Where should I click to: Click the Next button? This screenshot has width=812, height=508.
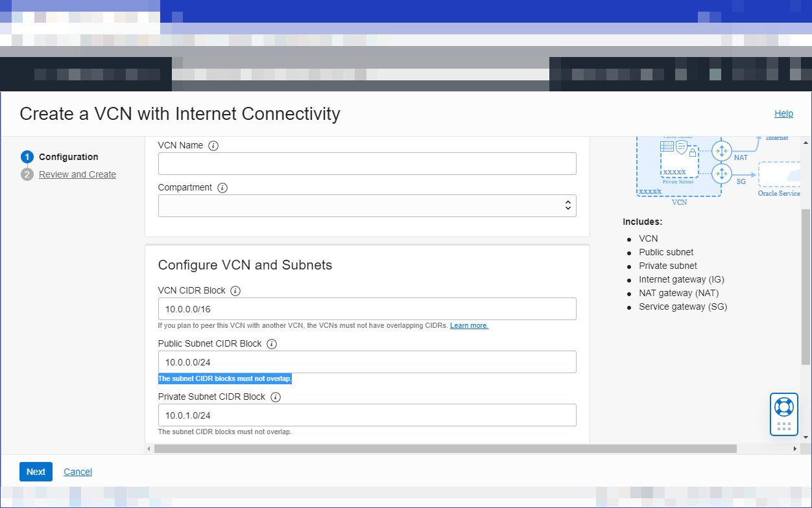pyautogui.click(x=36, y=472)
